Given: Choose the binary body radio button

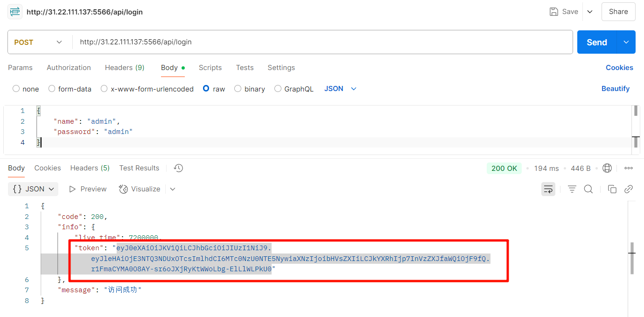Looking at the screenshot, I should click(x=238, y=89).
